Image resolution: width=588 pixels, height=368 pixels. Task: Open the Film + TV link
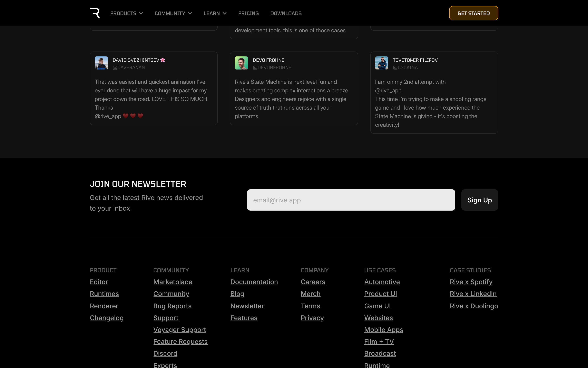tap(379, 342)
